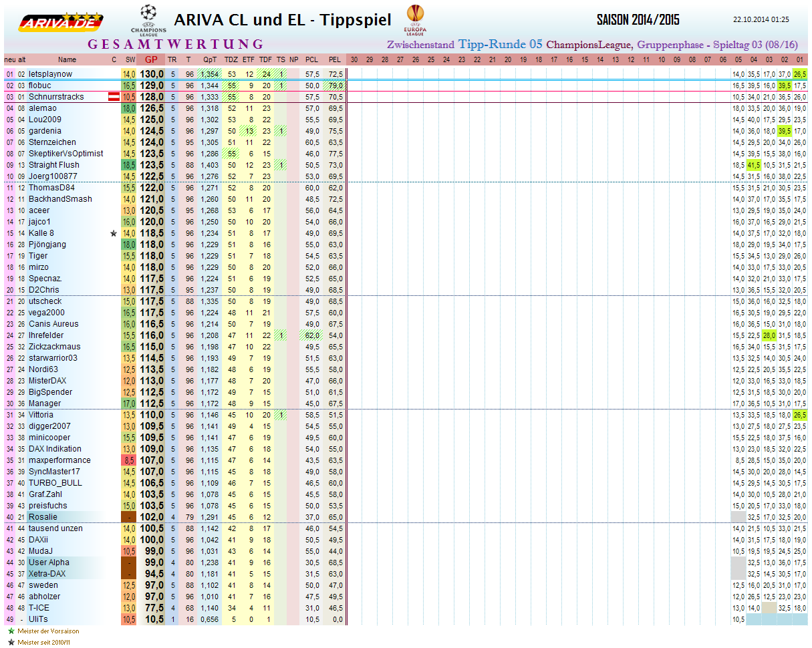Select player name Joerg100877

point(52,176)
